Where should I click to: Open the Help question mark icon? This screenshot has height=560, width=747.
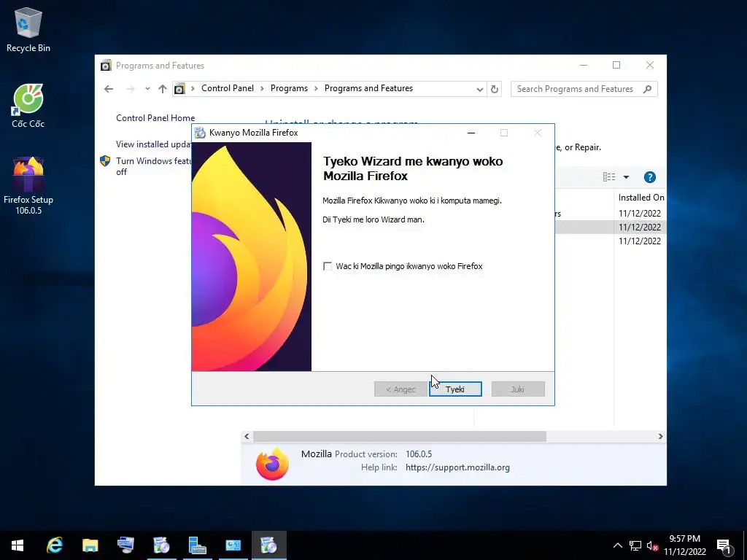coord(650,177)
